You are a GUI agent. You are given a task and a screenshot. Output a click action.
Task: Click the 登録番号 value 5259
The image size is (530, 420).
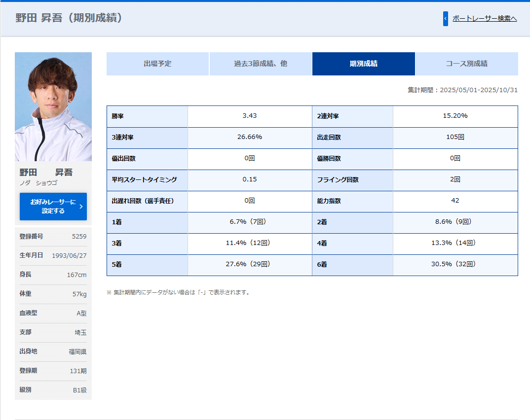click(x=79, y=236)
